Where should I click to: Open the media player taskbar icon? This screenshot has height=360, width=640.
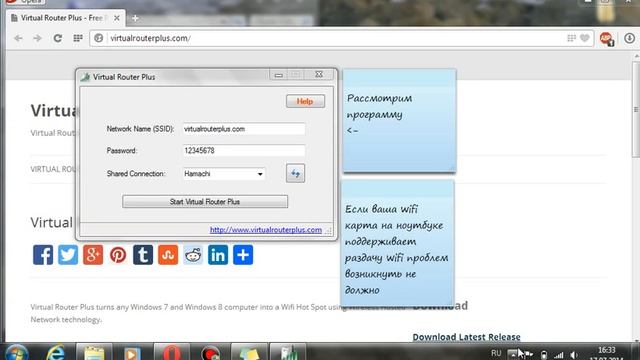pyautogui.click(x=132, y=352)
